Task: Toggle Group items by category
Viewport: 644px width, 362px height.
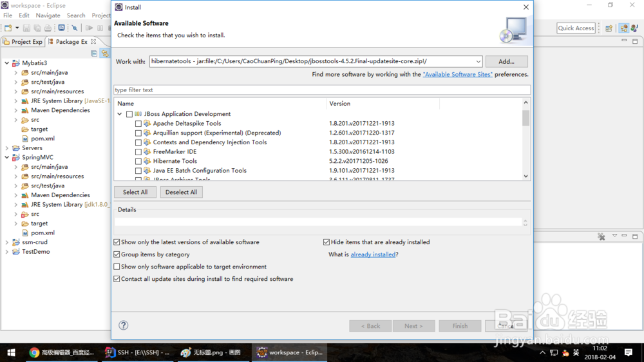Action: (117, 254)
